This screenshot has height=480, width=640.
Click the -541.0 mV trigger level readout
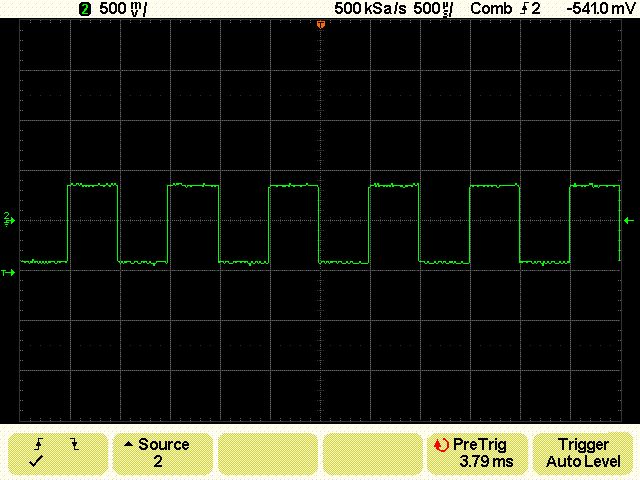(601, 9)
